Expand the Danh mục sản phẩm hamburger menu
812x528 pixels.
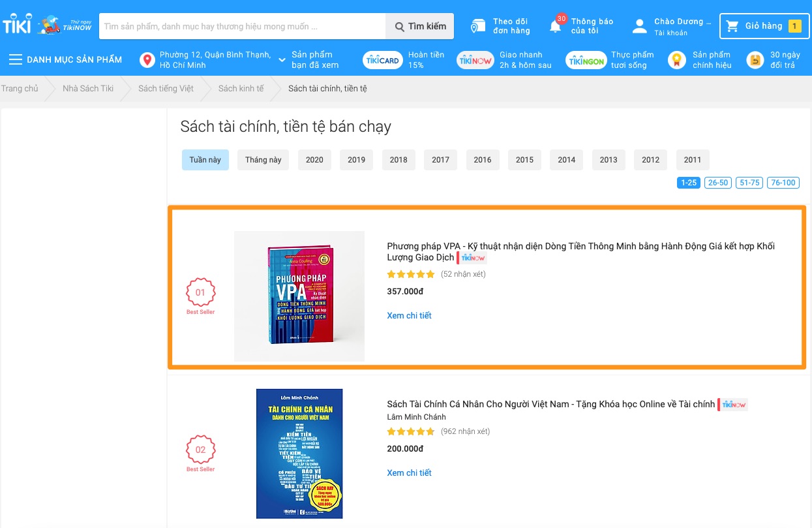coord(16,59)
